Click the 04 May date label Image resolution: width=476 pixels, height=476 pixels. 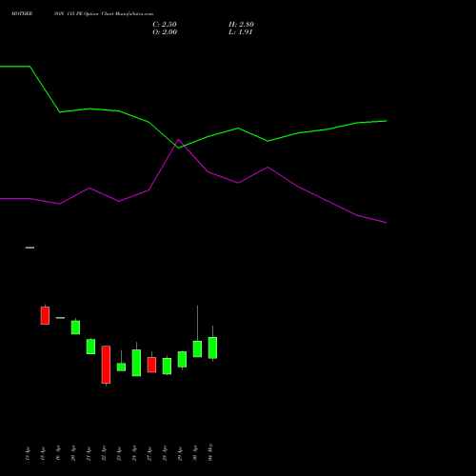[x=210, y=452]
